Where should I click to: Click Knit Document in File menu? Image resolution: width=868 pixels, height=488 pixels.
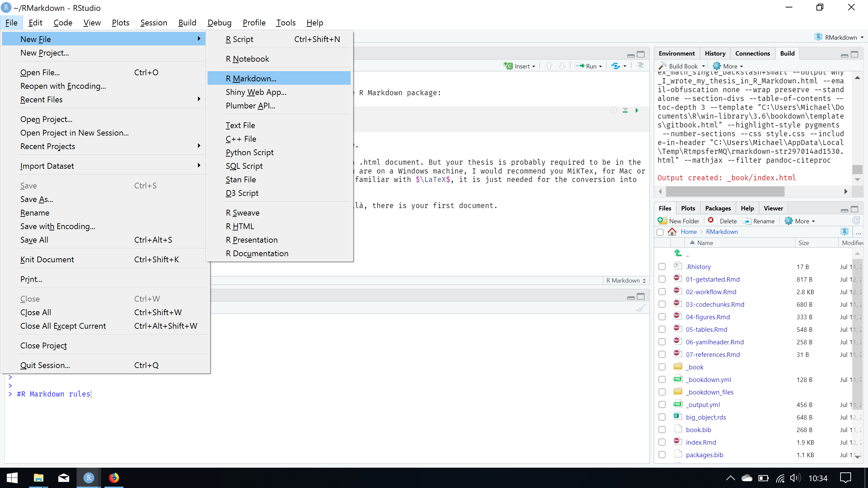click(104, 260)
